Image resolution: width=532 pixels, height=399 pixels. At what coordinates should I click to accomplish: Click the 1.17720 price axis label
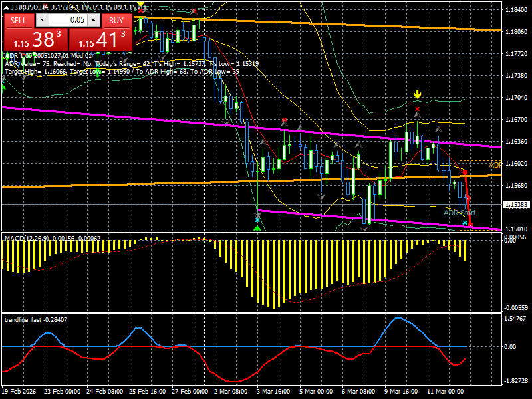517,54
